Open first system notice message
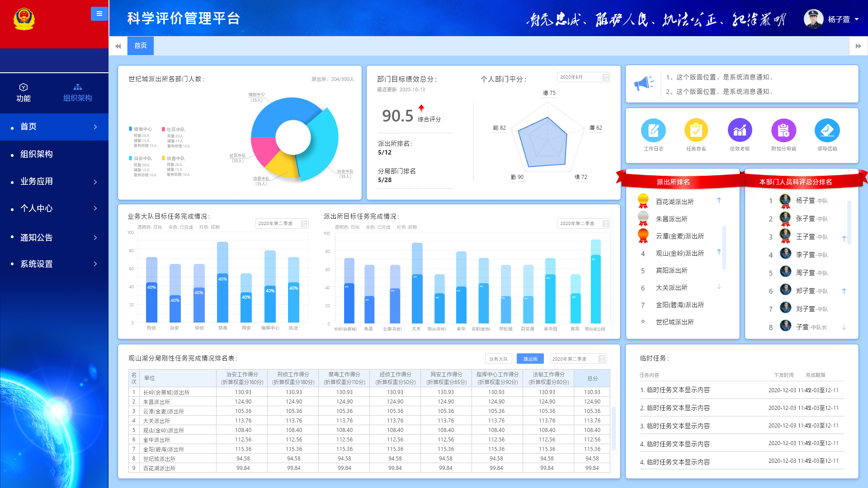The height and width of the screenshot is (488, 868). pyautogui.click(x=719, y=77)
